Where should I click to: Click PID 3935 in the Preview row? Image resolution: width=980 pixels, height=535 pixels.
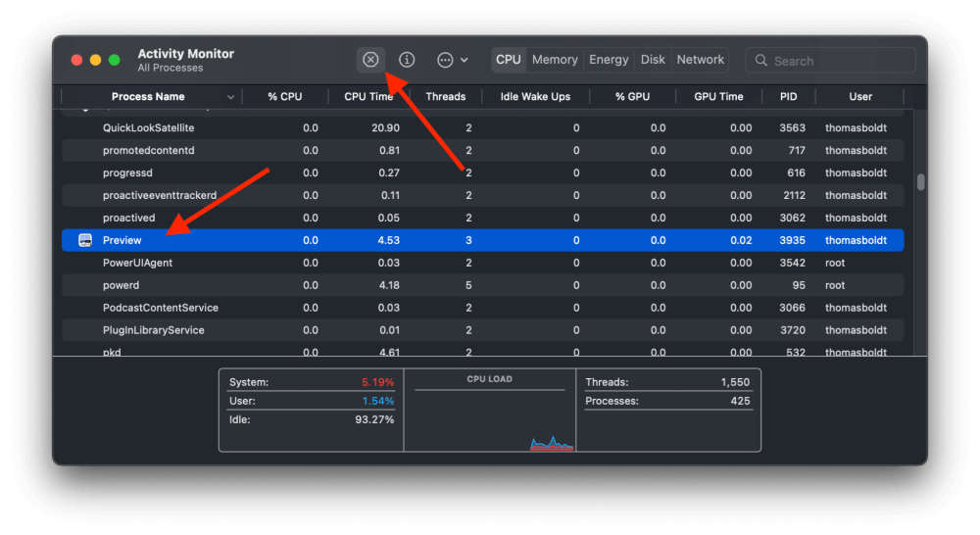click(x=793, y=241)
